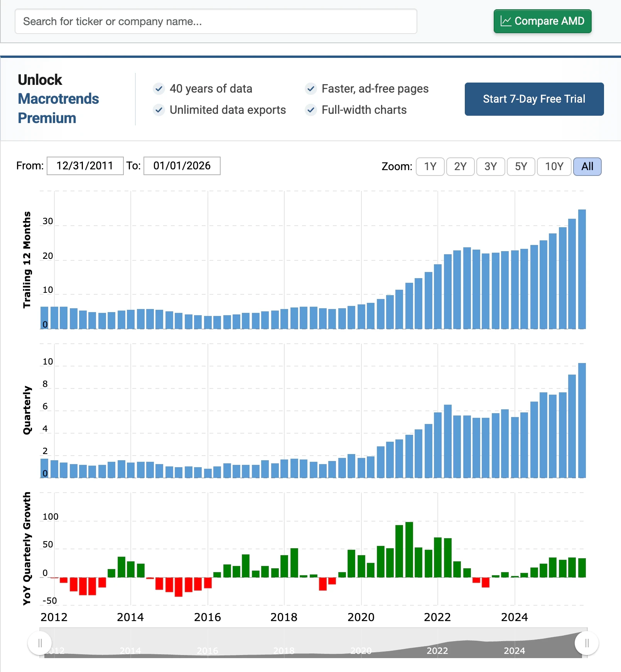Click the checkmark beside 'Faster, ad-free pages'
The width and height of the screenshot is (621, 672).
pos(311,89)
